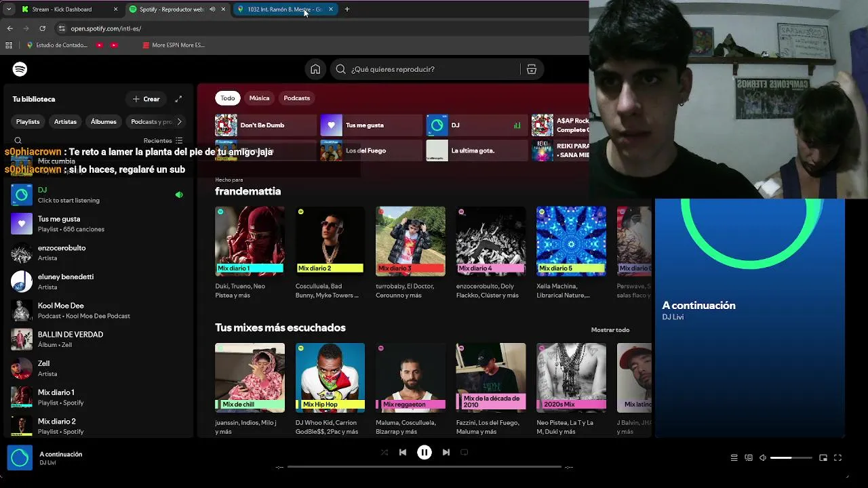This screenshot has width=868, height=488.
Task: Mute the volume speaker icon
Action: tap(763, 458)
